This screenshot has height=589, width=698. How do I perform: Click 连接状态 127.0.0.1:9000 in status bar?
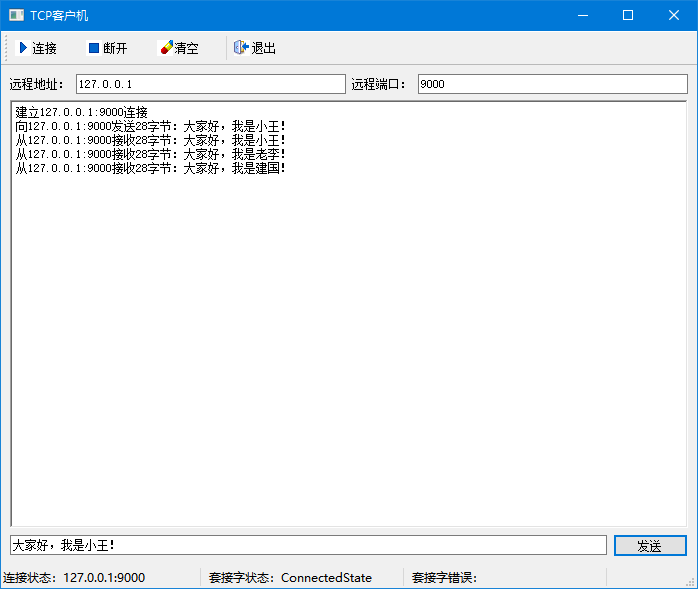click(74, 577)
